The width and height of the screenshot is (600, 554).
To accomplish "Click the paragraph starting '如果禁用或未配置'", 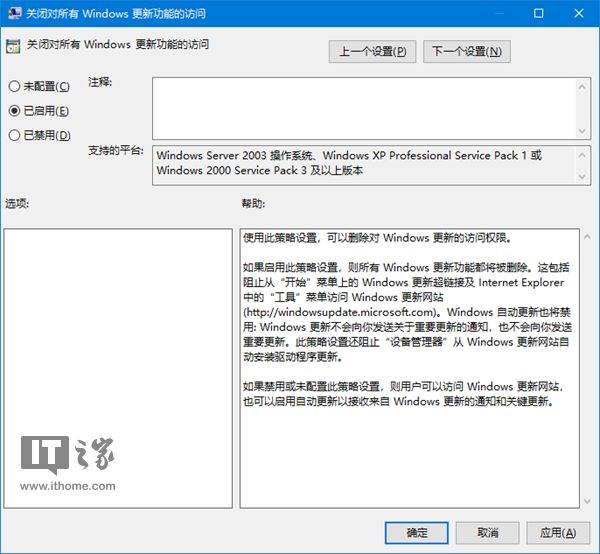I will 403,394.
